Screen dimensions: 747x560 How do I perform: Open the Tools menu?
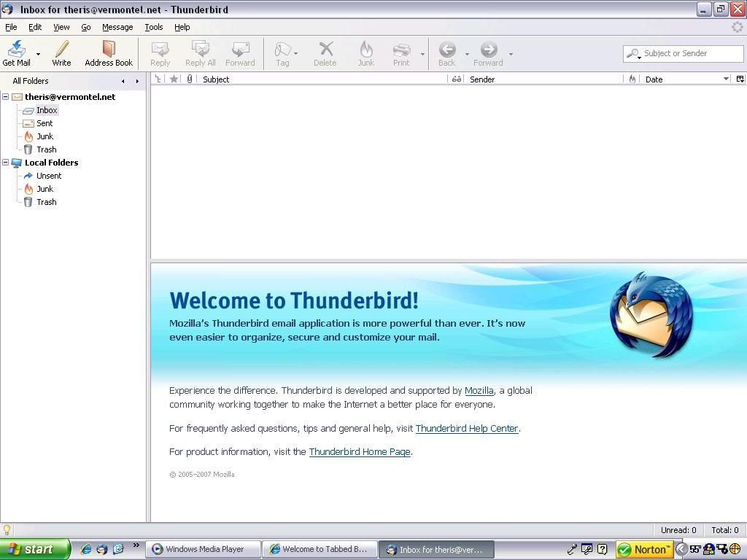[x=154, y=27]
